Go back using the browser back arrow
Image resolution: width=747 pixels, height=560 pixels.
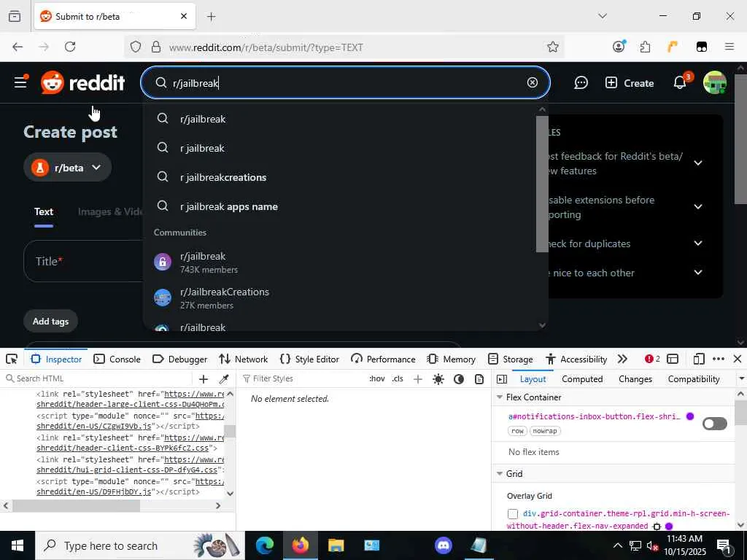(x=18, y=47)
